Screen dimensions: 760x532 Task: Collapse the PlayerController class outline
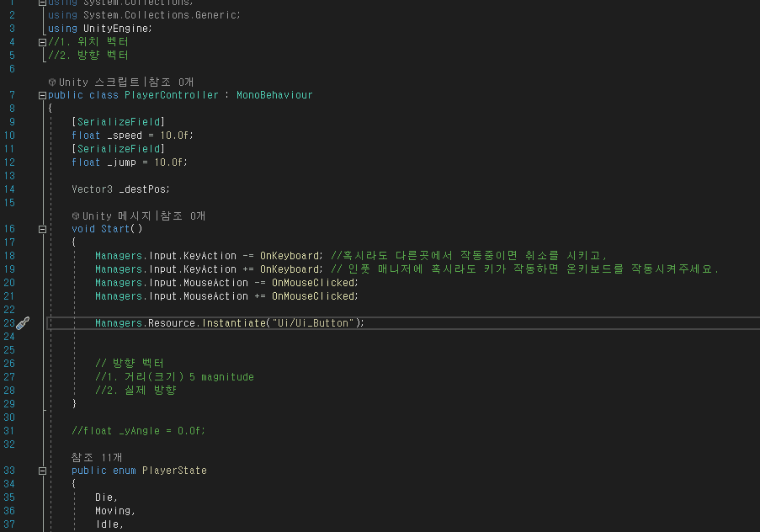(42, 95)
